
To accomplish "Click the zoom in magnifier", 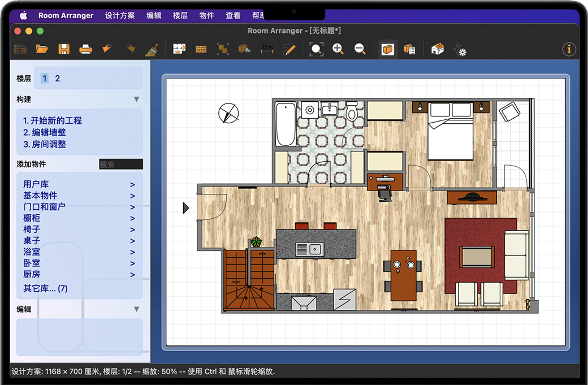I will tap(338, 49).
